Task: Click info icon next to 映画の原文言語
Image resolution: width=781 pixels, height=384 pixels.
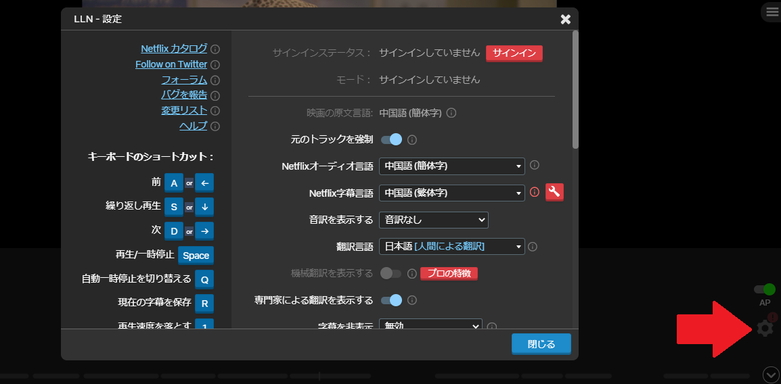Action: [451, 113]
